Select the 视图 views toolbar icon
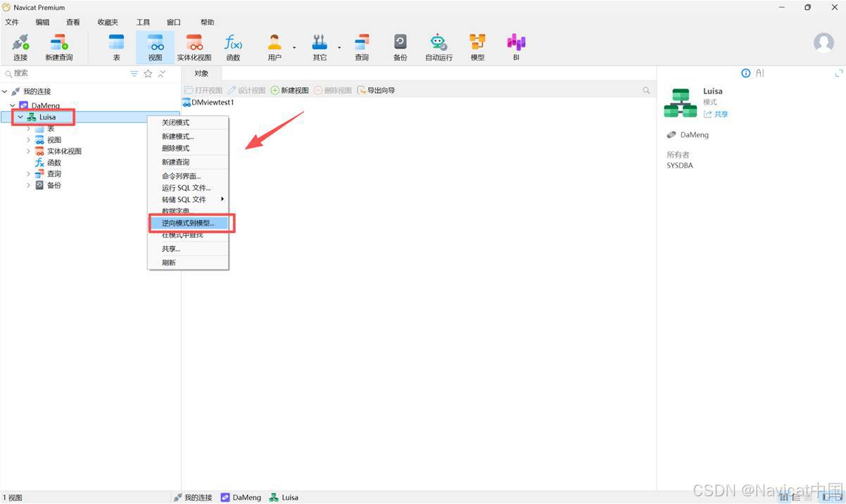 pos(156,46)
